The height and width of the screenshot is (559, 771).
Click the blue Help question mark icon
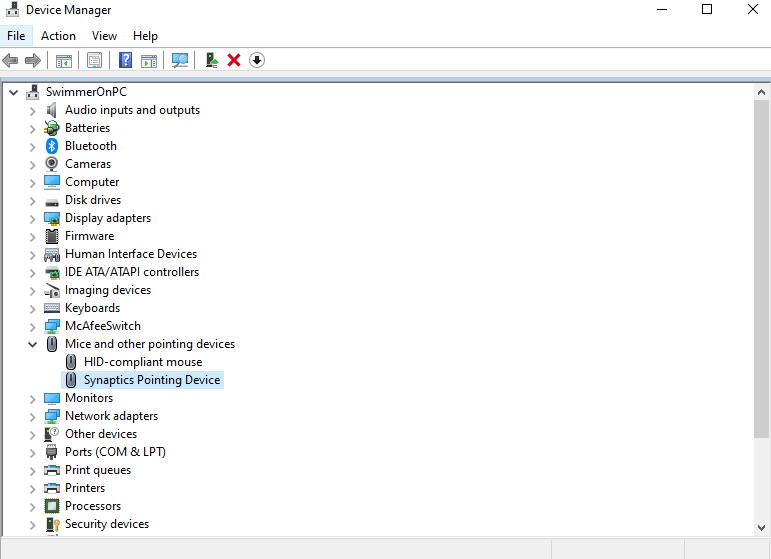[x=126, y=60]
